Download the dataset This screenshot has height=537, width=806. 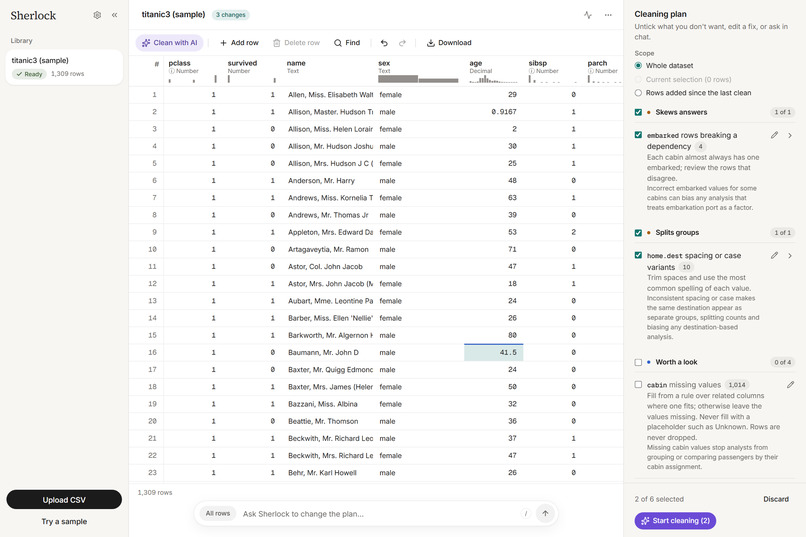pyautogui.click(x=449, y=43)
